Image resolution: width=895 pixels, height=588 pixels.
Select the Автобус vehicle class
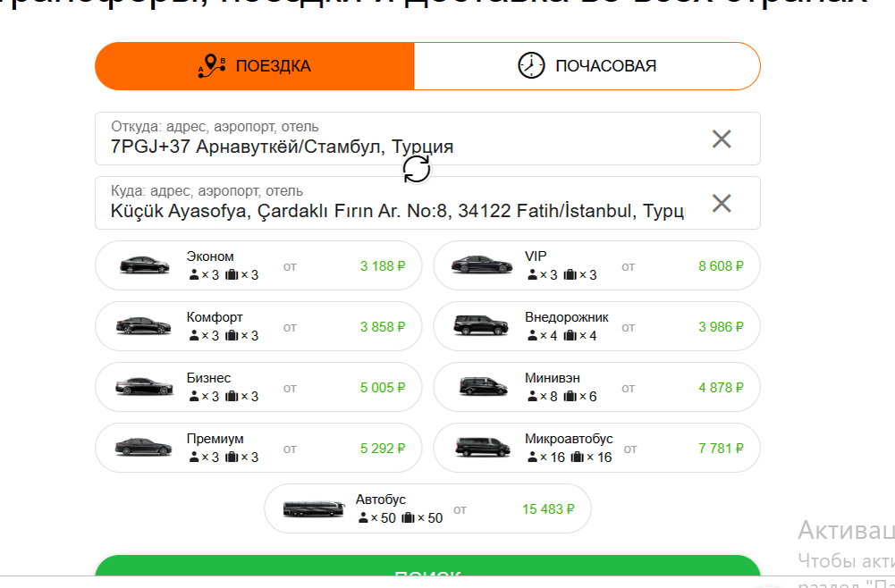pyautogui.click(x=427, y=508)
